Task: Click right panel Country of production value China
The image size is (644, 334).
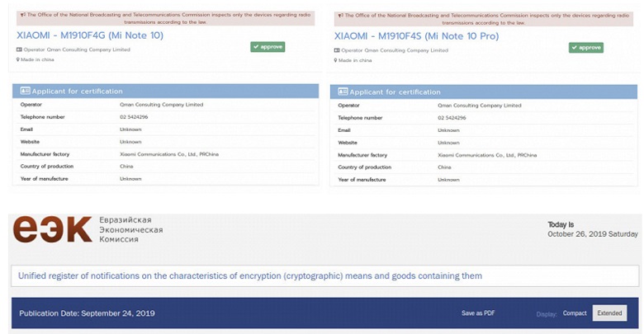Action: [444, 167]
